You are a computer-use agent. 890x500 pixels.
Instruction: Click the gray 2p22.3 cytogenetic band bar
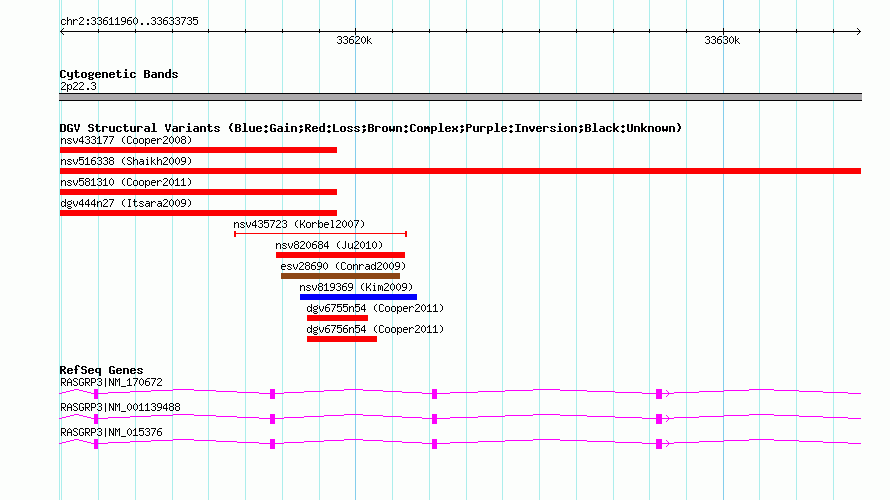tap(460, 97)
